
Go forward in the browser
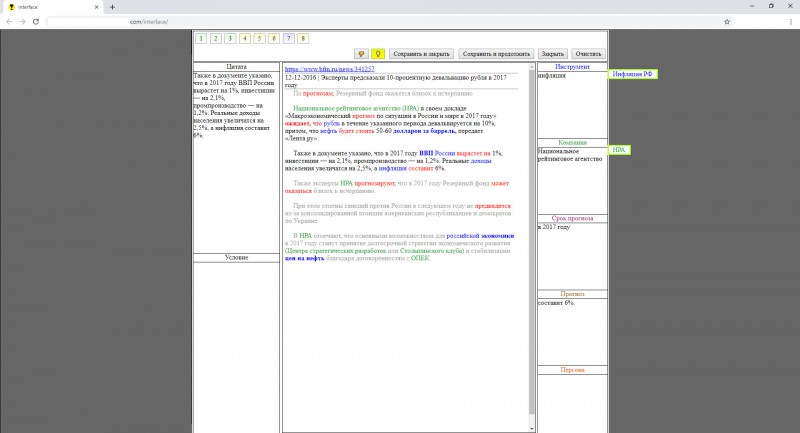click(x=22, y=21)
